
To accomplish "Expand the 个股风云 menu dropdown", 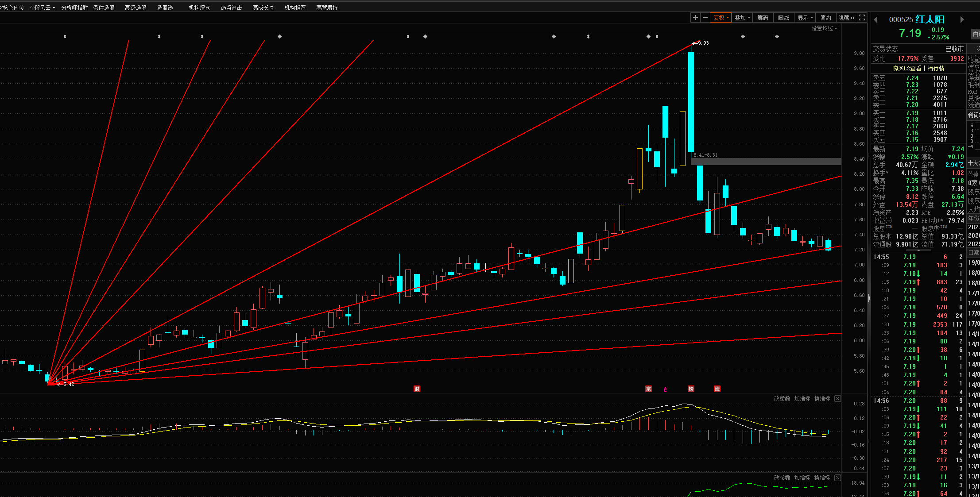I will click(42, 8).
